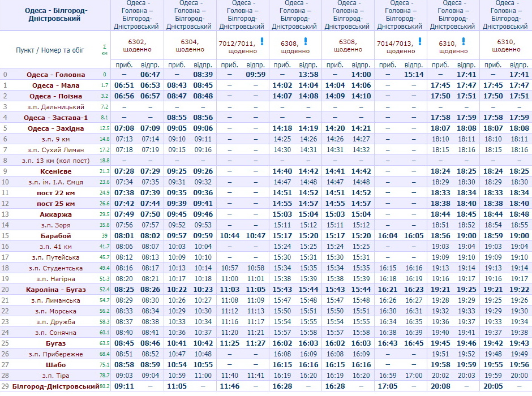Open the Кароліна - Бугаз station link

[x=55, y=290]
